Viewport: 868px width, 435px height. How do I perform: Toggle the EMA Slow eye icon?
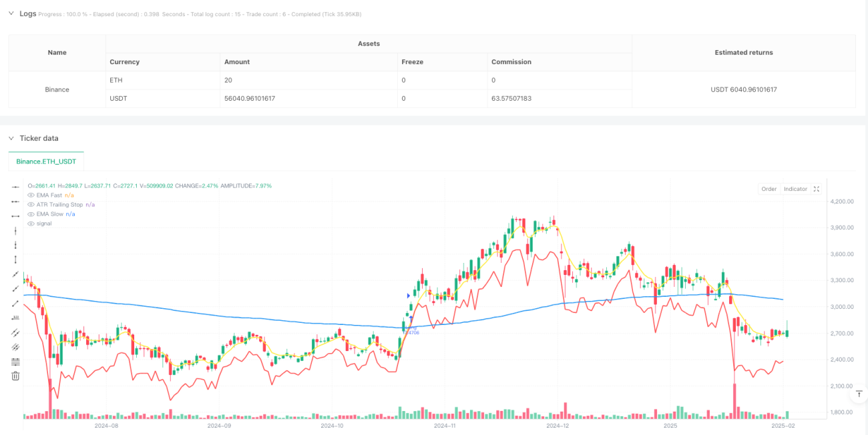click(x=30, y=213)
